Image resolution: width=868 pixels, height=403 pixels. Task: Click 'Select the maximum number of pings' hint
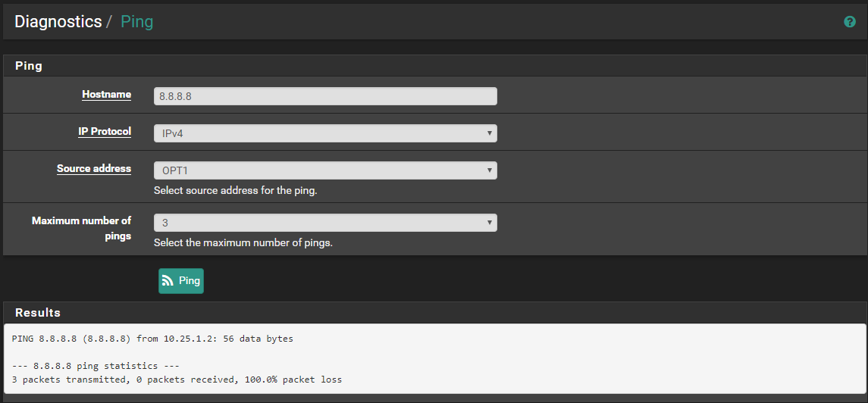[243, 243]
